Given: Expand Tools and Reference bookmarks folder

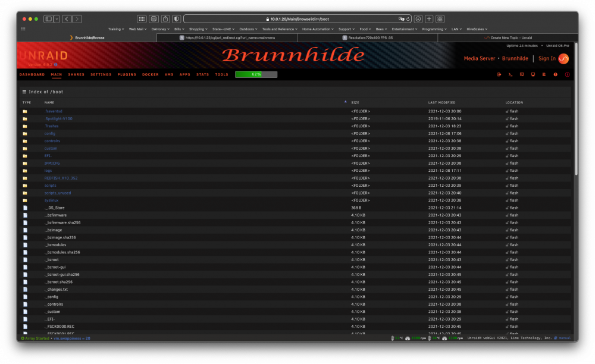Looking at the screenshot, I should click(x=280, y=29).
